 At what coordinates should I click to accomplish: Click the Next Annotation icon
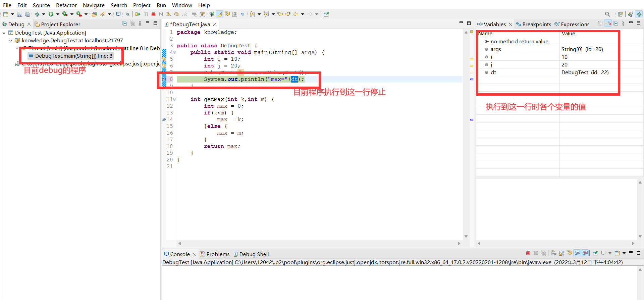[x=252, y=14]
